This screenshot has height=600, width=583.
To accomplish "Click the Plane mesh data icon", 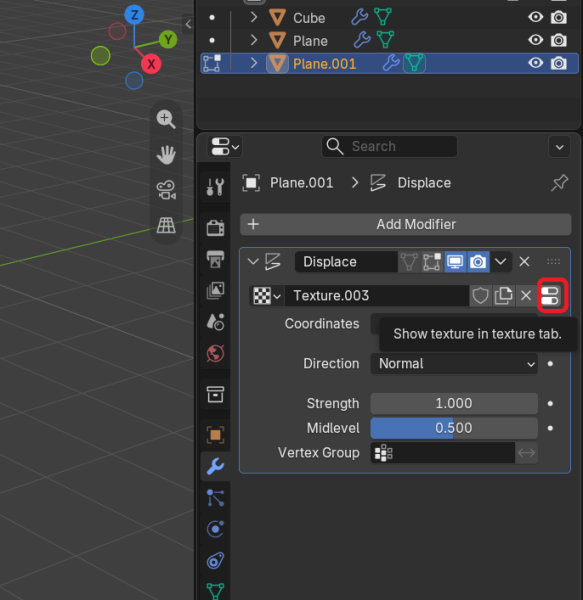I will [x=385, y=40].
